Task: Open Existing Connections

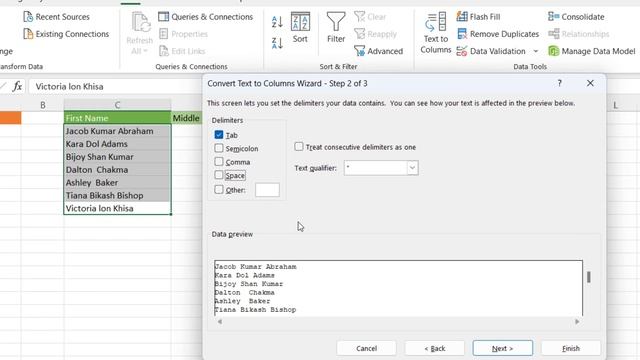Action: (66, 34)
